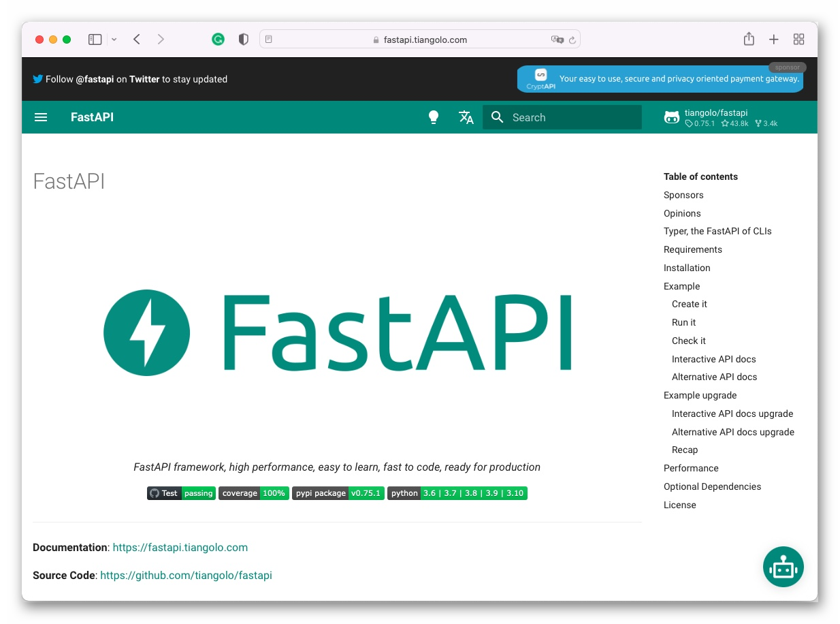Go to Alternative API docs upgrade
This screenshot has width=840, height=624.
(733, 432)
